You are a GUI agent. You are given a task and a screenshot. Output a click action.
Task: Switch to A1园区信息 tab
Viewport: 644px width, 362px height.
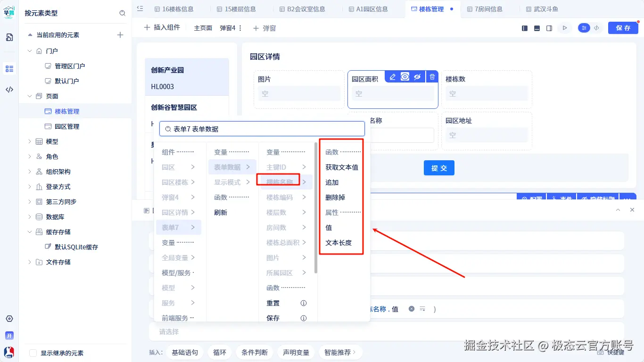tap(368, 9)
